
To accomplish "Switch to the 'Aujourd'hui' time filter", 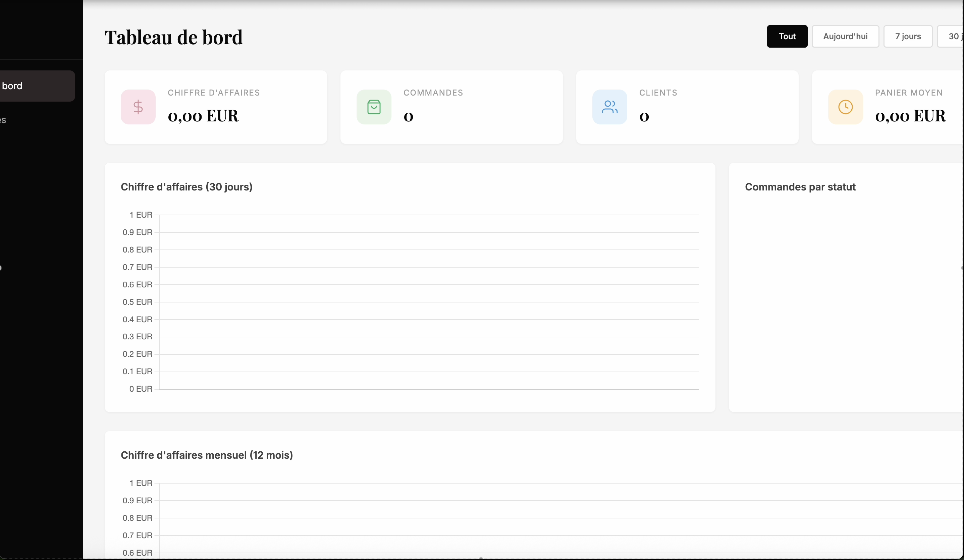I will [x=845, y=36].
